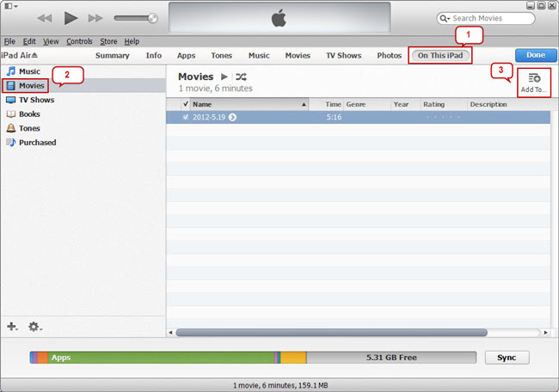
Task: Start playback with the Play button
Action: click(71, 18)
